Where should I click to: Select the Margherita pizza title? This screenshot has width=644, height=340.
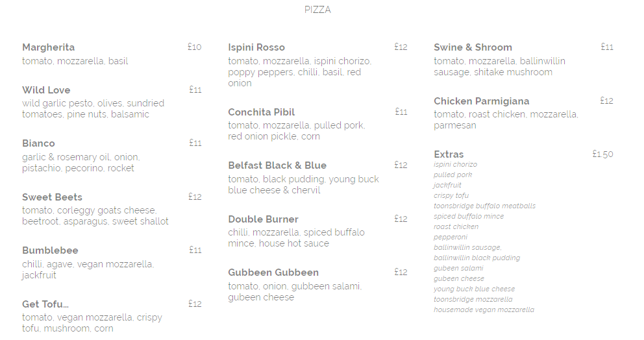click(x=49, y=47)
